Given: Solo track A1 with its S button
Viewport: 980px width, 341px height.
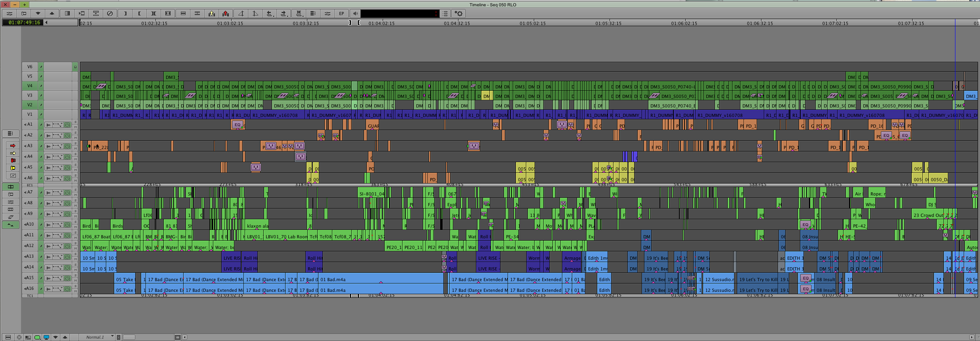Looking at the screenshot, I should pos(75,122).
